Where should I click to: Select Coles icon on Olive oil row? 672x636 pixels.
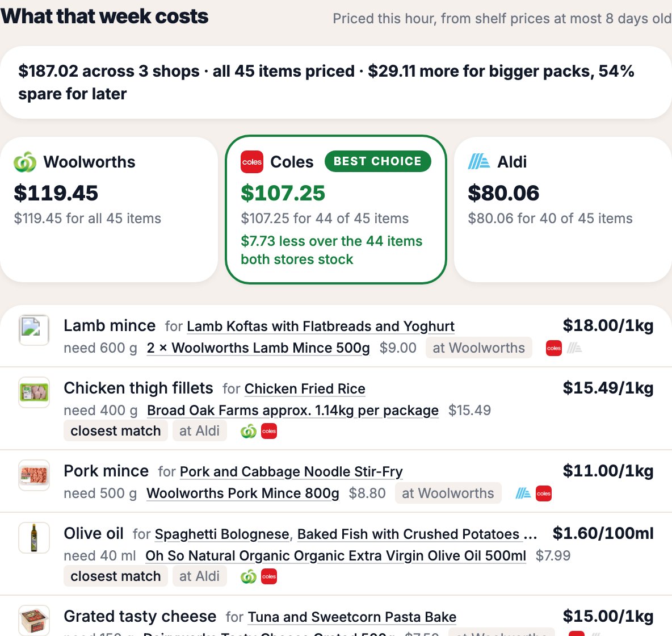click(x=269, y=576)
